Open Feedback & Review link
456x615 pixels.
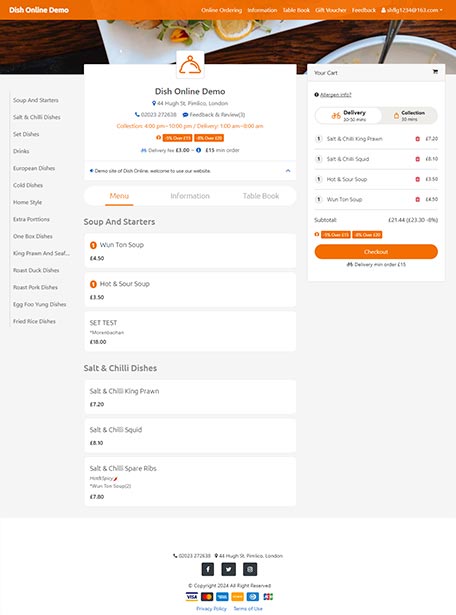pos(214,115)
